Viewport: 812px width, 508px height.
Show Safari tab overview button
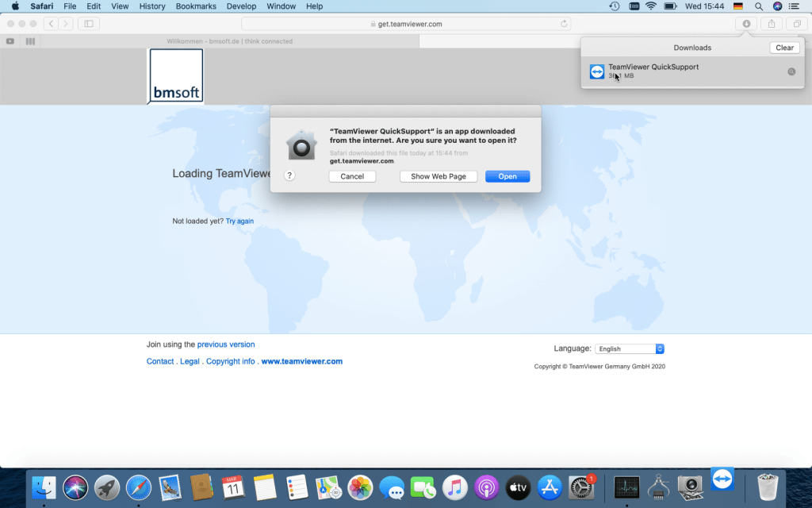pos(797,24)
